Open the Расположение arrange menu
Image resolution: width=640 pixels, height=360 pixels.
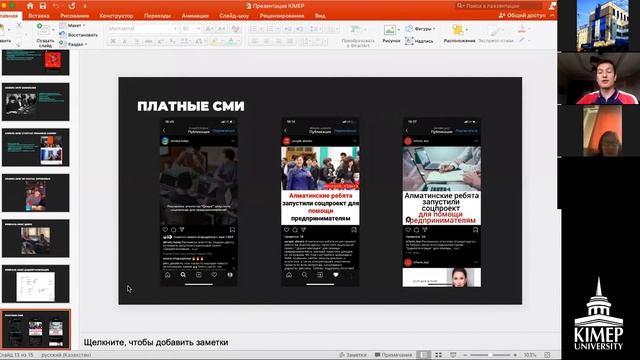tap(459, 34)
